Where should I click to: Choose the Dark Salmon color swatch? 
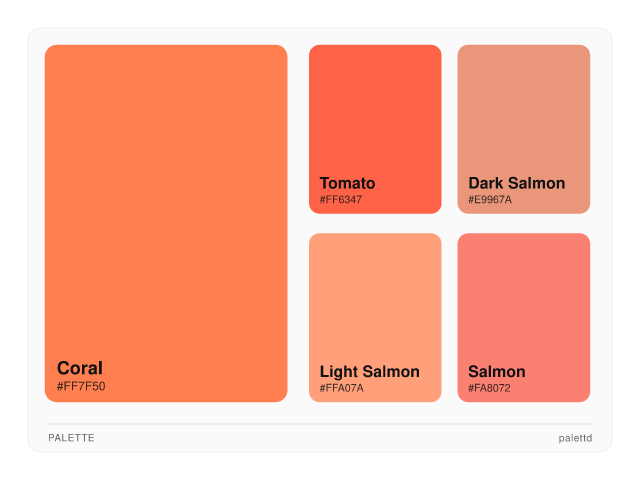[524, 110]
